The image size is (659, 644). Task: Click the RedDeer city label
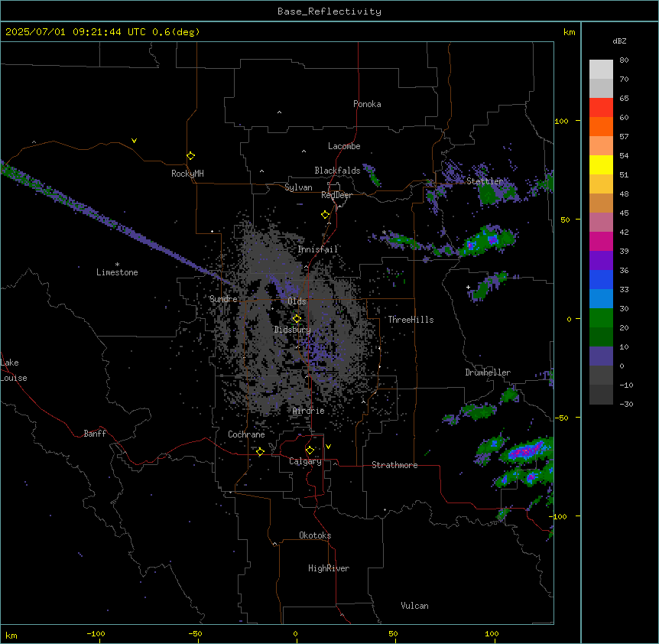tap(336, 195)
